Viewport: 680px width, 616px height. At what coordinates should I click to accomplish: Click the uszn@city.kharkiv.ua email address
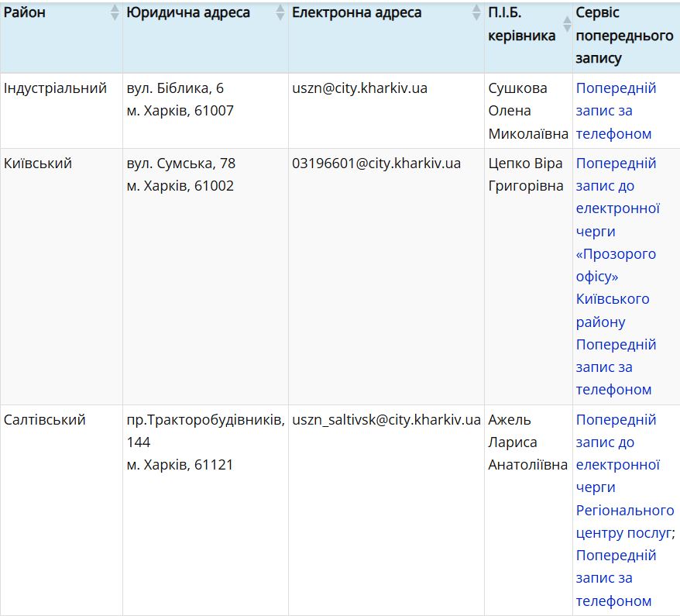click(x=359, y=88)
